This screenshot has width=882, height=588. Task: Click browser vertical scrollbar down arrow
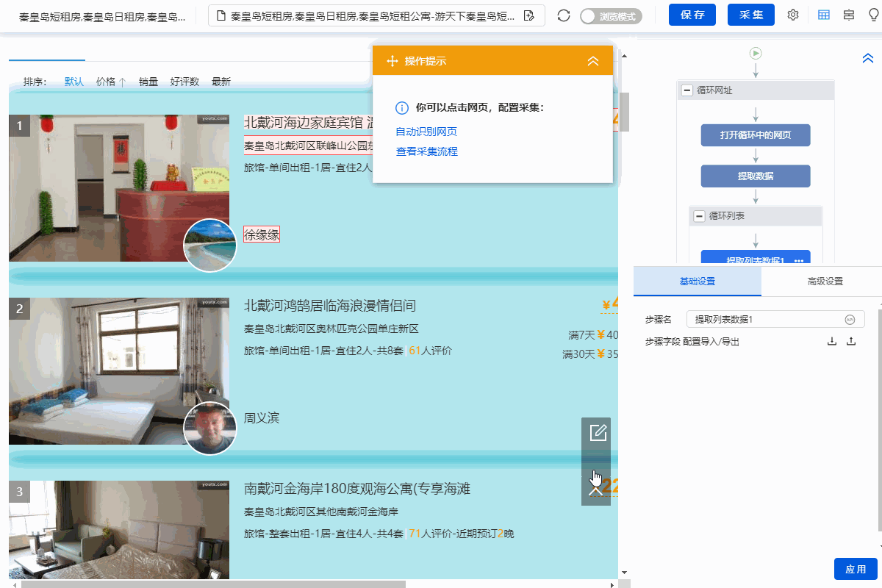click(x=624, y=573)
